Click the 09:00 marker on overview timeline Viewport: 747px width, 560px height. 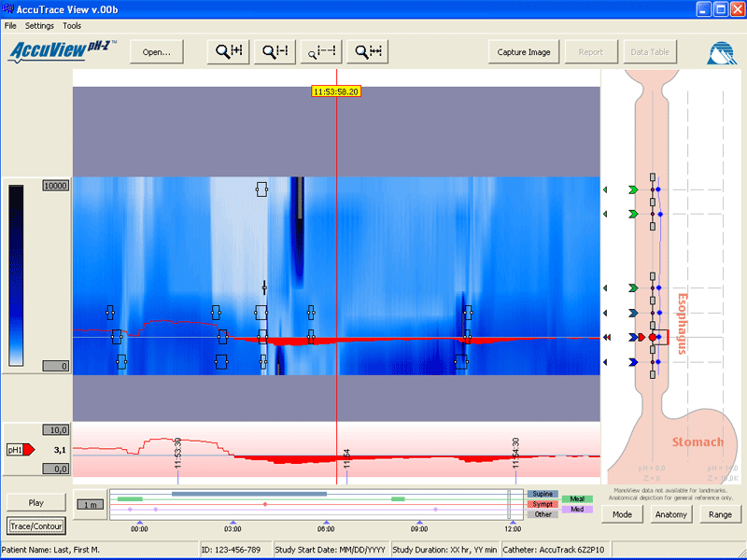click(x=419, y=528)
